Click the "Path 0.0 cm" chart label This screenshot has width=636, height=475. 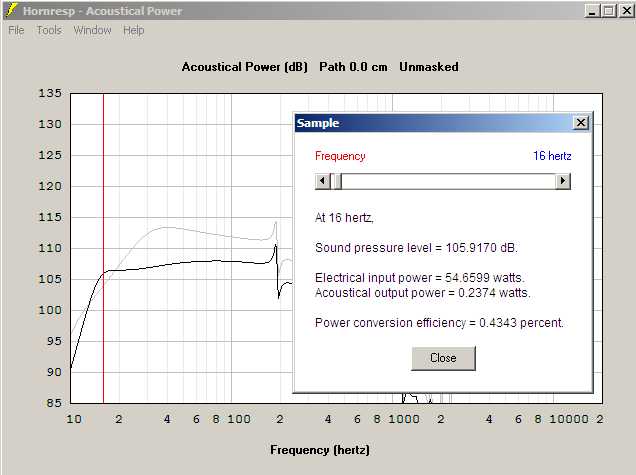click(x=353, y=67)
